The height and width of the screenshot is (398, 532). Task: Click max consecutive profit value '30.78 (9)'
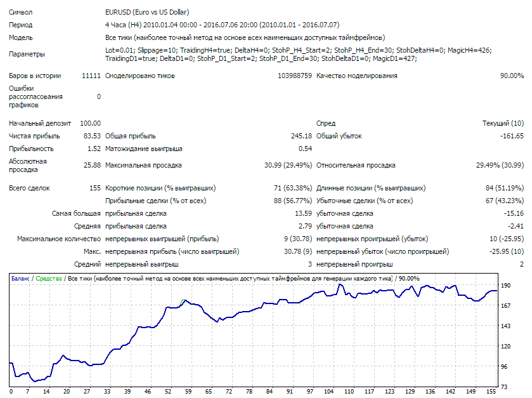[x=297, y=251]
